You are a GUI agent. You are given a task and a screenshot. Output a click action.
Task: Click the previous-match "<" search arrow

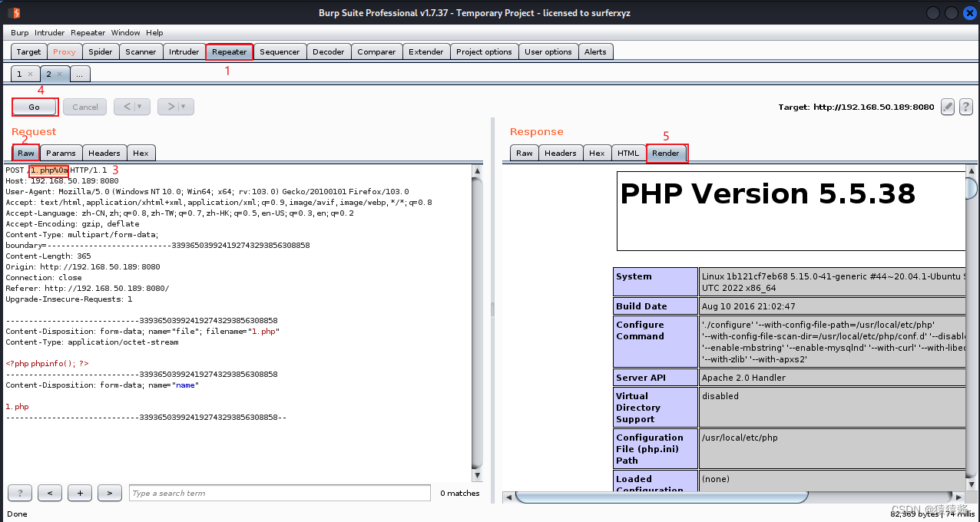coord(49,493)
